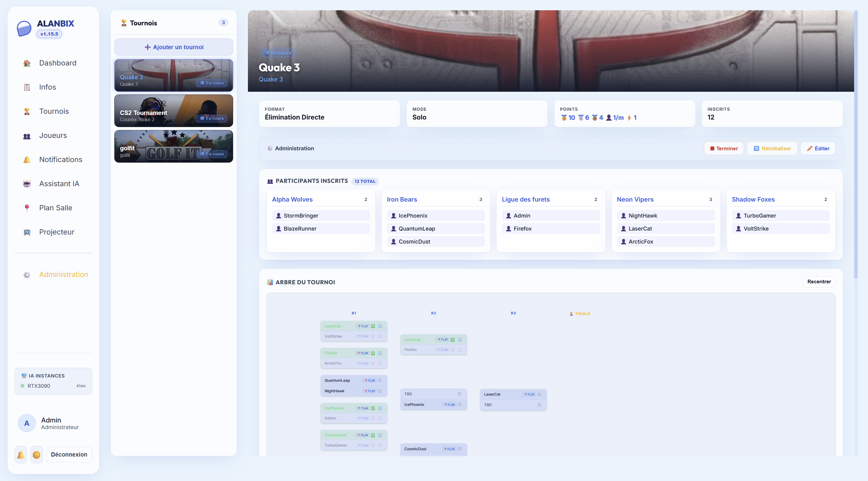Click the IA Instances monitor icon
The height and width of the screenshot is (481, 868).
(24, 375)
